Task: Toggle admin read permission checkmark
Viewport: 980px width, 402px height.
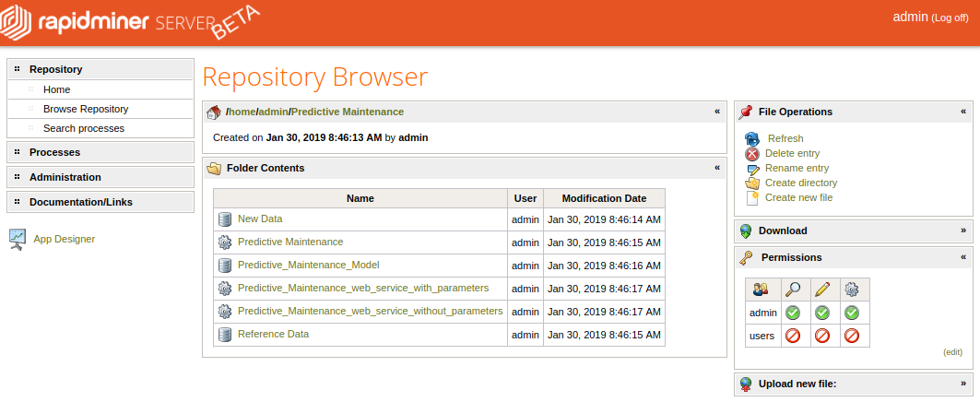Action: (x=793, y=313)
